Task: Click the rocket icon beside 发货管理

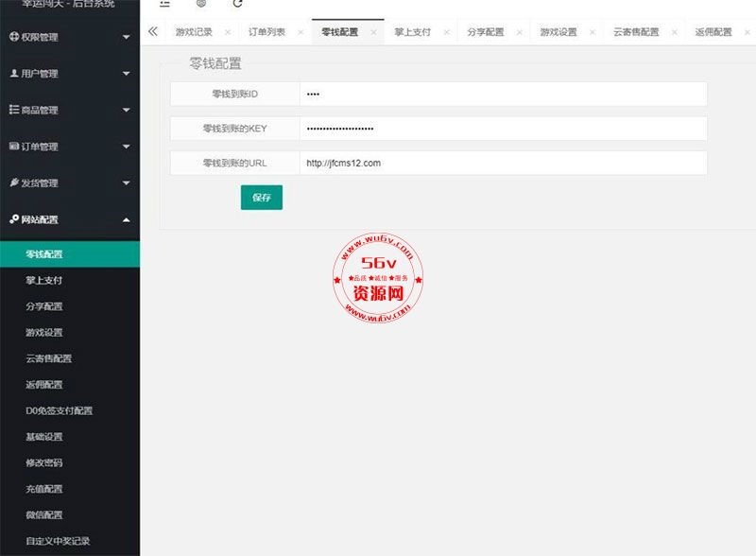Action: [x=14, y=182]
